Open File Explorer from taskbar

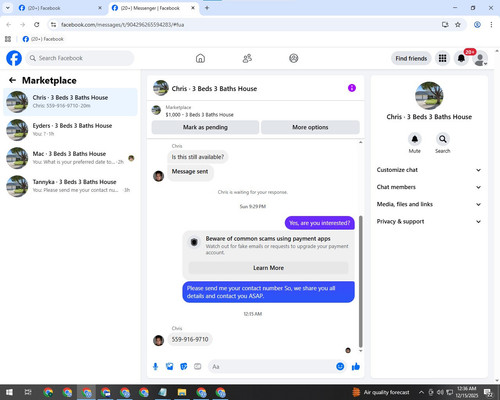(x=182, y=392)
